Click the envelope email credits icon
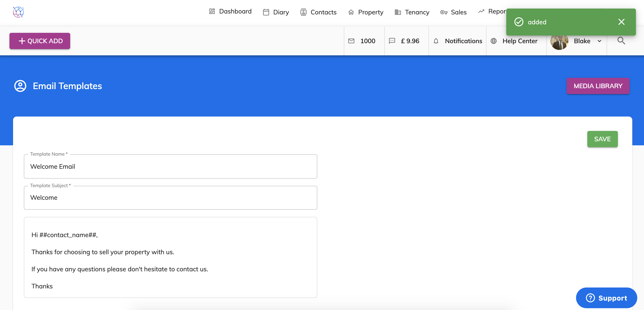 (351, 41)
